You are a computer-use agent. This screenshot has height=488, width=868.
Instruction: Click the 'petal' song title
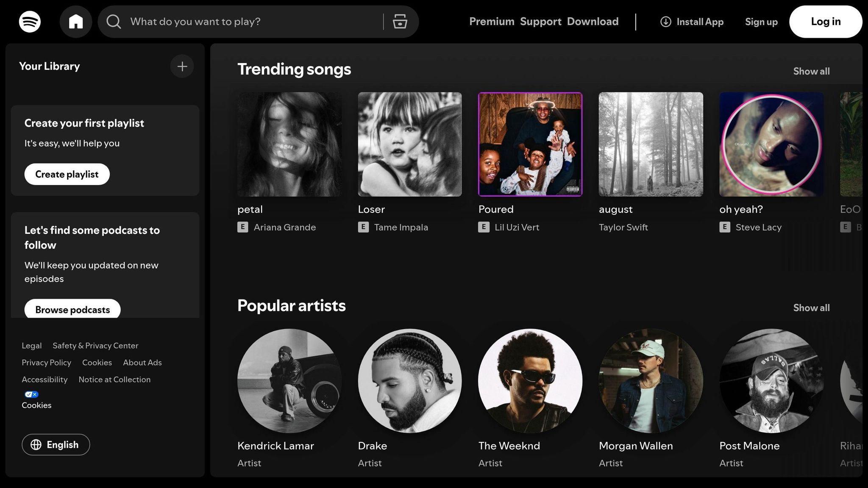click(250, 210)
